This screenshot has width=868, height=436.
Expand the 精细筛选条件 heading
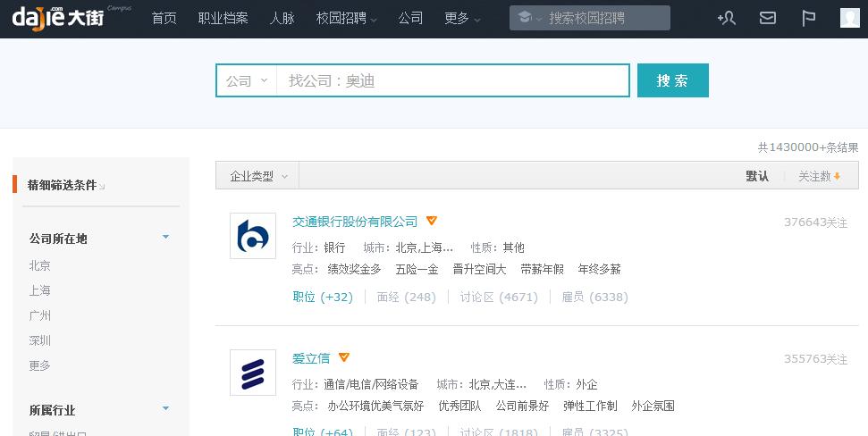pos(65,185)
